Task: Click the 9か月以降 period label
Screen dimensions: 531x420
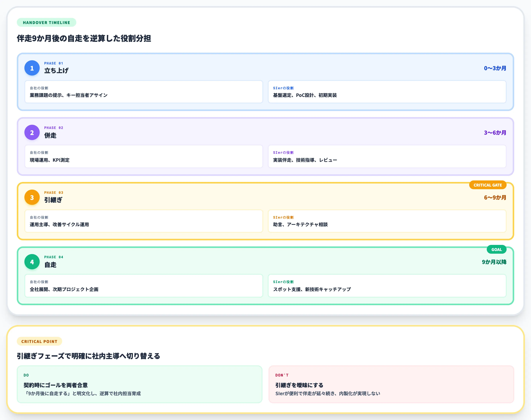Action: [x=494, y=262]
